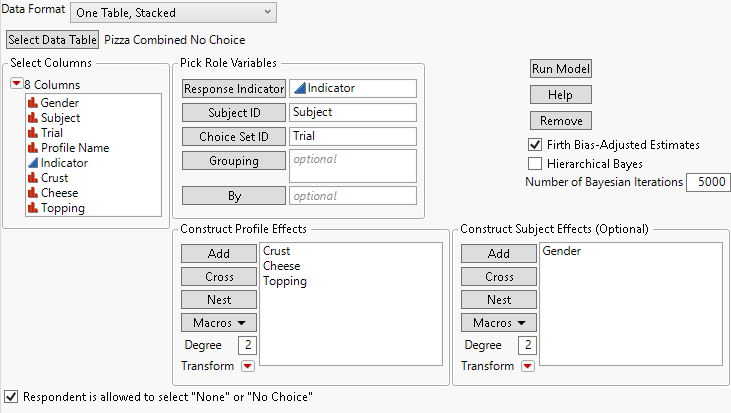Expand the 8 Columns red triangle menu
This screenshot has width=731, height=413.
(16, 85)
